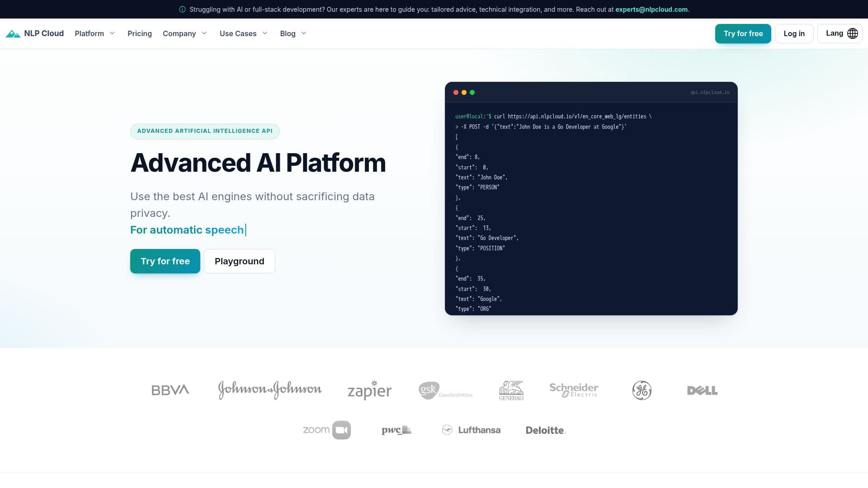Click the "For automatic speech" animated text
The image size is (868, 488).
(x=187, y=230)
